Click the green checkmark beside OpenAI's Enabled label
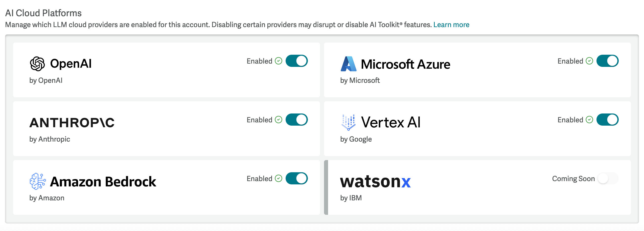 click(x=278, y=61)
